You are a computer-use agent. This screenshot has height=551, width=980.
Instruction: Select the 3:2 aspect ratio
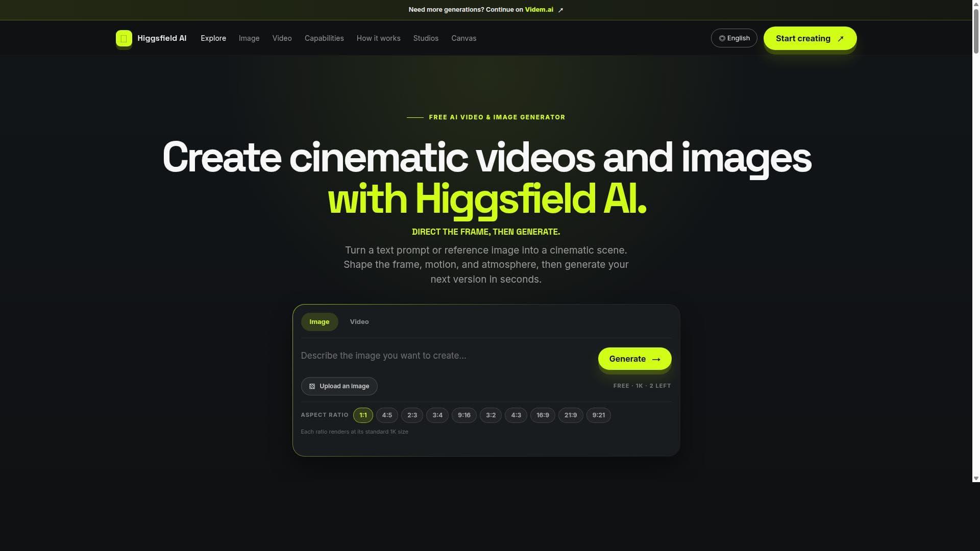click(x=491, y=415)
